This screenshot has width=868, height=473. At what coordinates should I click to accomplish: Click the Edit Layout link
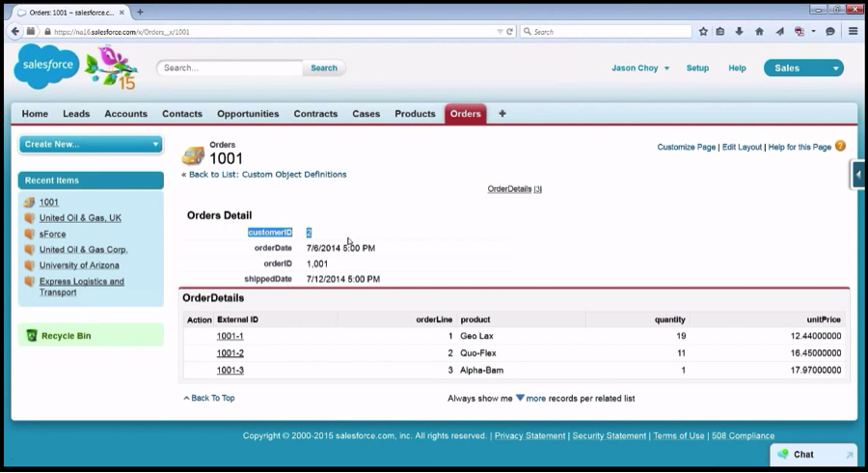coord(742,147)
